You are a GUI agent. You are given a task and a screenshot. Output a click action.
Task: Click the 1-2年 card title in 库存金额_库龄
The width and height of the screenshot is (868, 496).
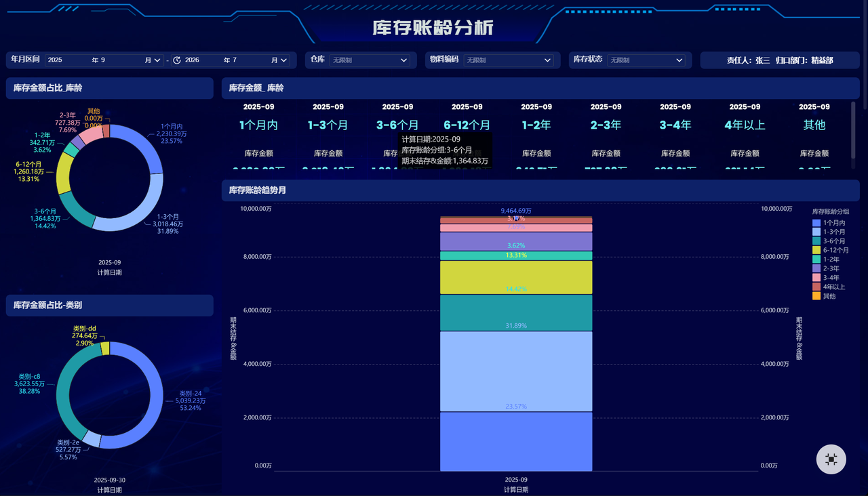pos(536,125)
